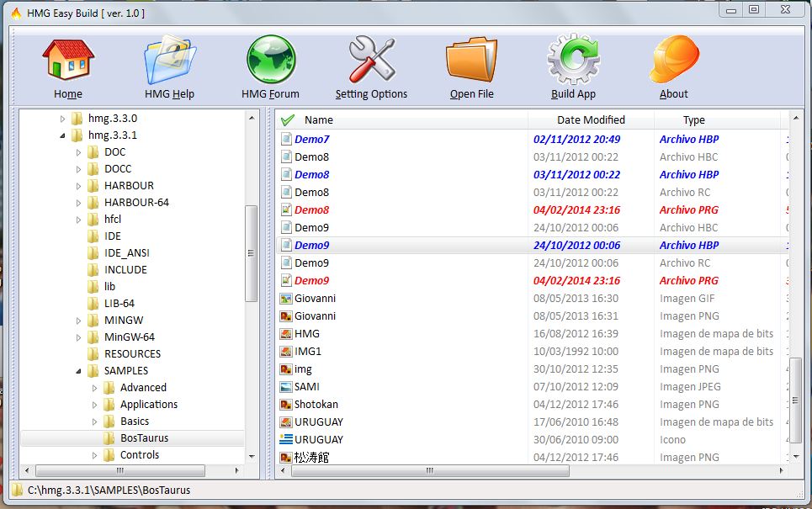Select the IMG1 bitmap icon
This screenshot has height=509, width=812.
pos(286,352)
